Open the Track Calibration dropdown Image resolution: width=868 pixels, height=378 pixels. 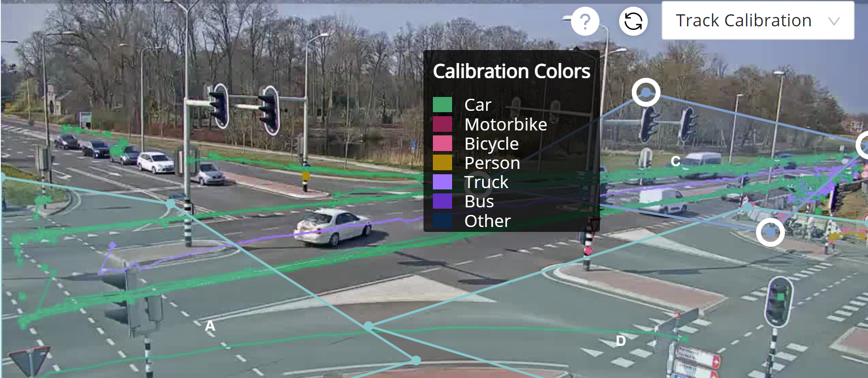point(758,21)
